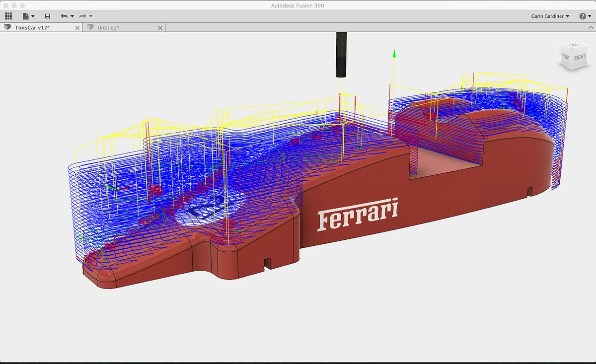Save the design with the floppy disk icon

[47, 16]
